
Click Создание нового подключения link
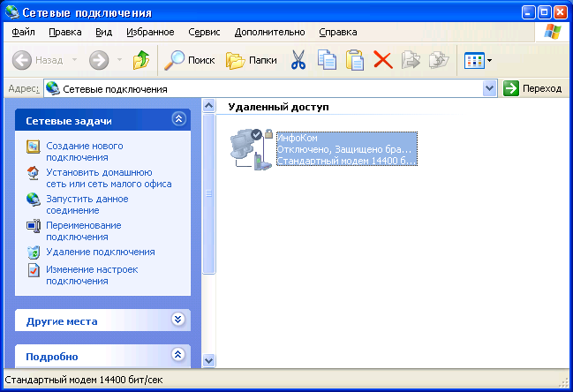[85, 152]
